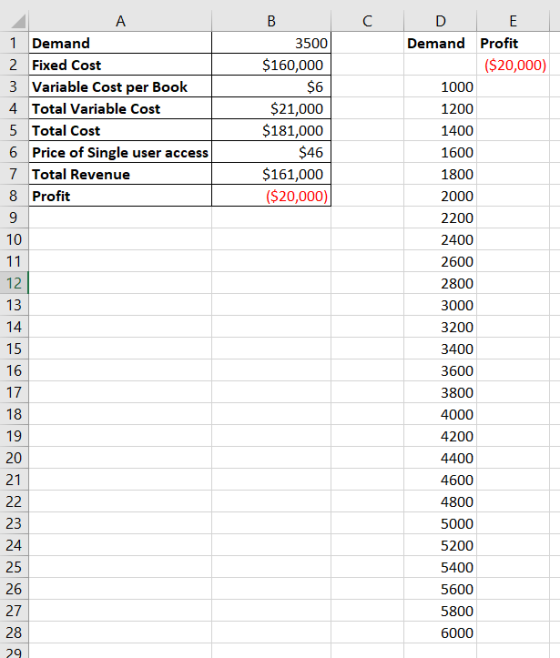The width and height of the screenshot is (560, 658).
Task: Select demand value 2800
Action: [440, 283]
